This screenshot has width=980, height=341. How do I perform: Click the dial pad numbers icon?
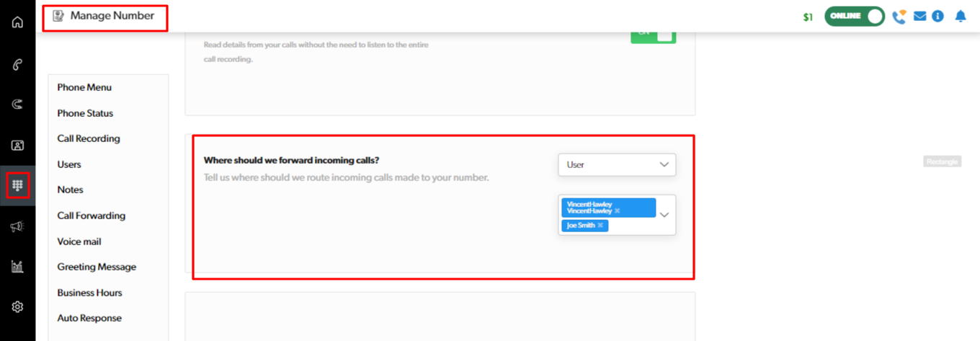pos(17,185)
